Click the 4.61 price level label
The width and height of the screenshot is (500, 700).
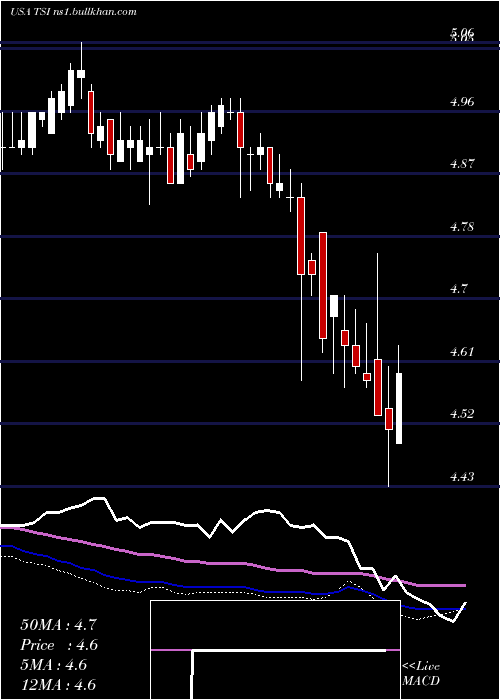(462, 351)
